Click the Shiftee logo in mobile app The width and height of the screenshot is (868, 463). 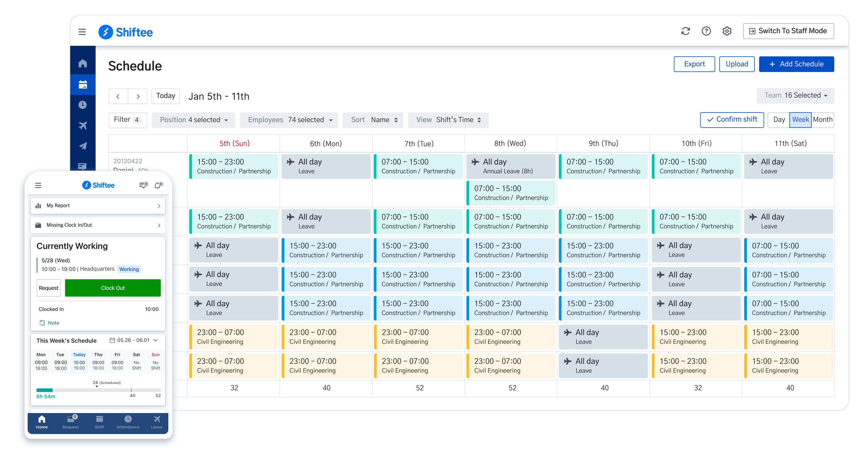pos(98,185)
